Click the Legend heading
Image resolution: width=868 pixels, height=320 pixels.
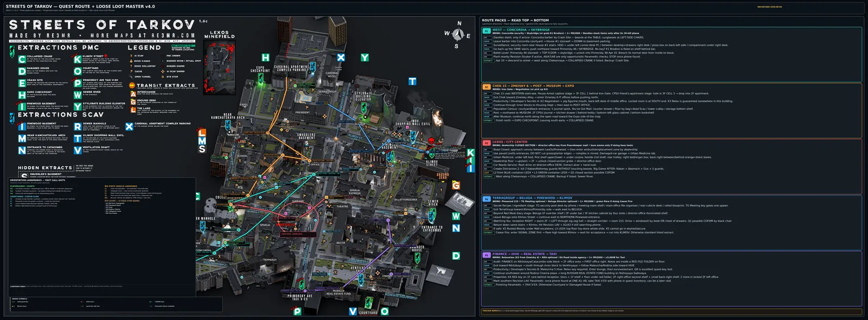[144, 48]
